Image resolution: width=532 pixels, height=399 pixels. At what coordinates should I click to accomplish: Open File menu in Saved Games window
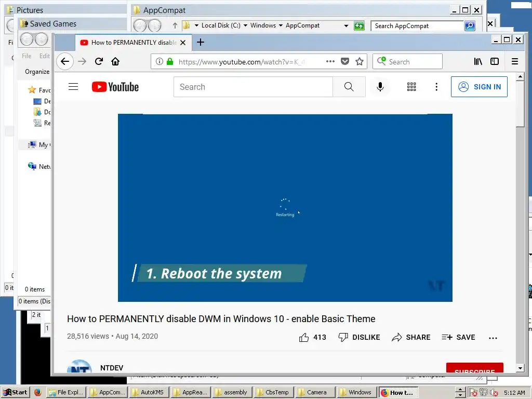tap(26, 56)
